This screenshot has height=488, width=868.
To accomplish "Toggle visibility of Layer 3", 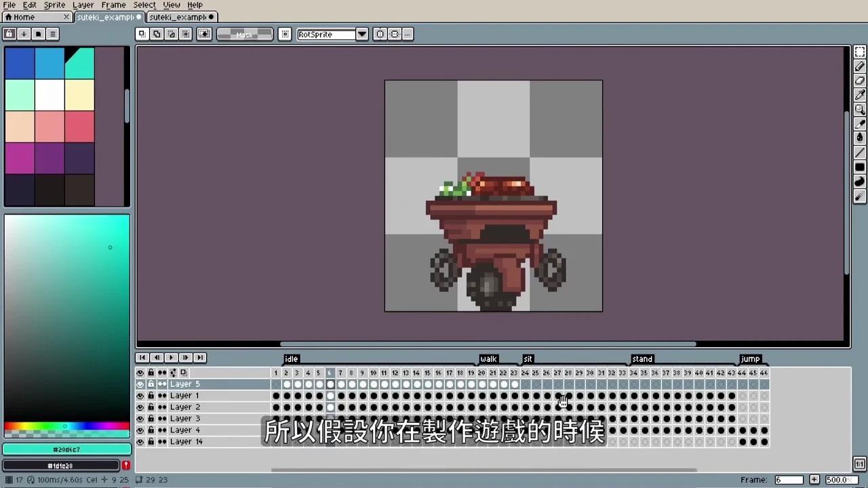I will coord(140,419).
